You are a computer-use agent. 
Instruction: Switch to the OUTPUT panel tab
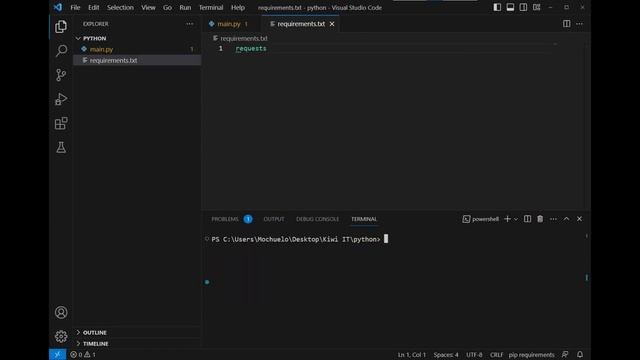point(274,219)
